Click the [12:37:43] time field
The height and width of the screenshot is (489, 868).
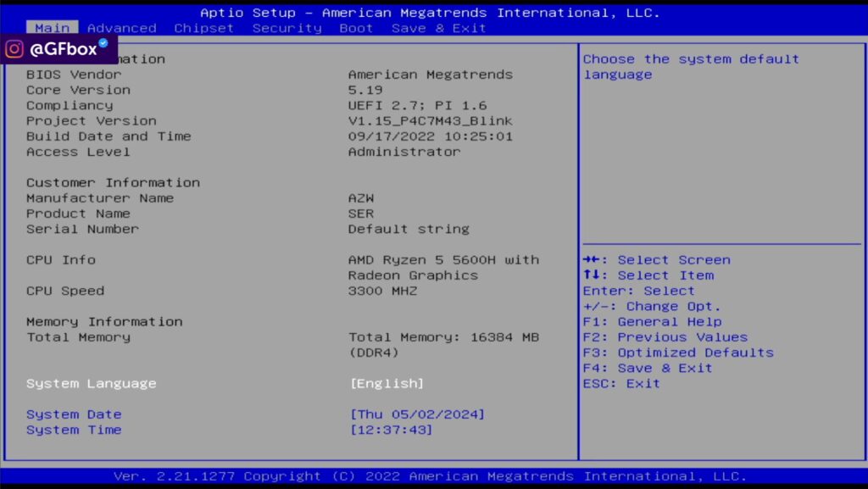coord(391,430)
